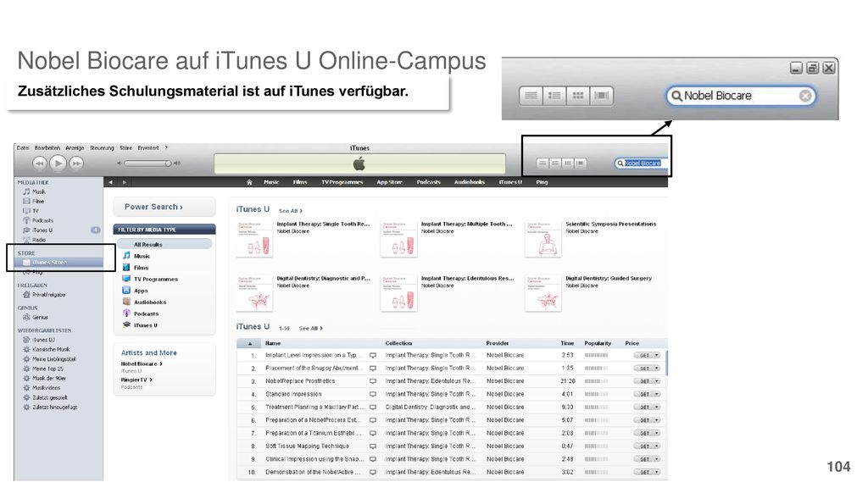The height and width of the screenshot is (488, 868).
Task: Clear the enlarged Nobel Biocare search field
Action: coord(805,97)
